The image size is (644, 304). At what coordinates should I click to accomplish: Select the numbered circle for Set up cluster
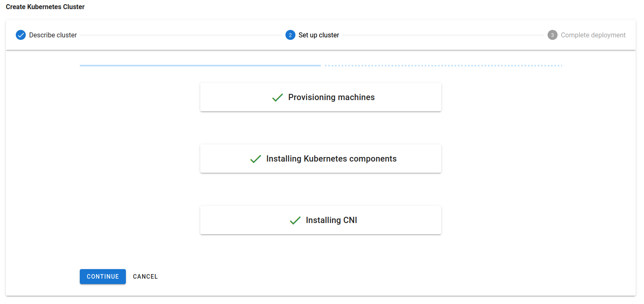click(290, 35)
